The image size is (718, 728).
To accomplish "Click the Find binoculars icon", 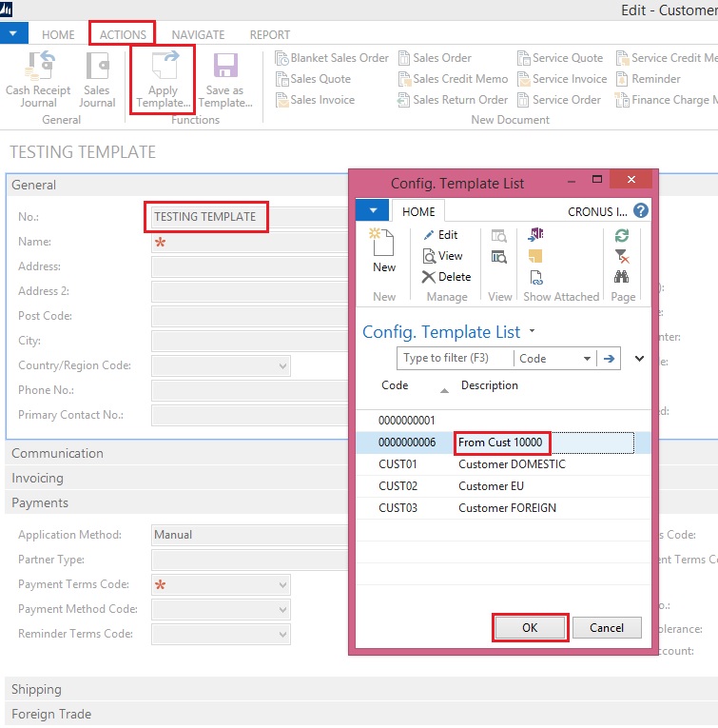I will (622, 277).
